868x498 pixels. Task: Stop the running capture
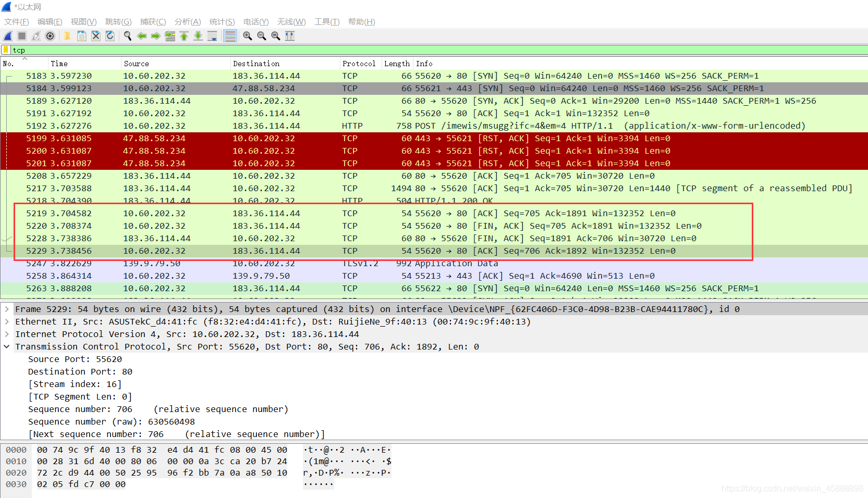point(22,36)
